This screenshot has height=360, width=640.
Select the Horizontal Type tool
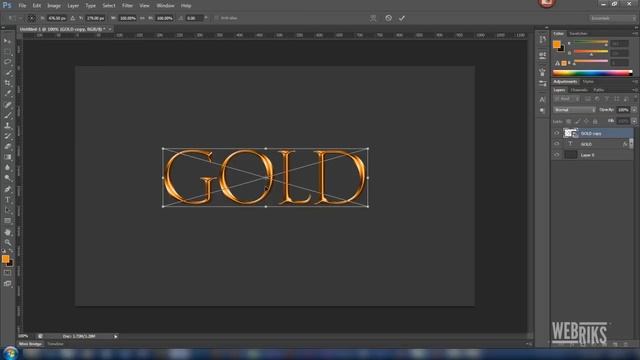(x=7, y=200)
